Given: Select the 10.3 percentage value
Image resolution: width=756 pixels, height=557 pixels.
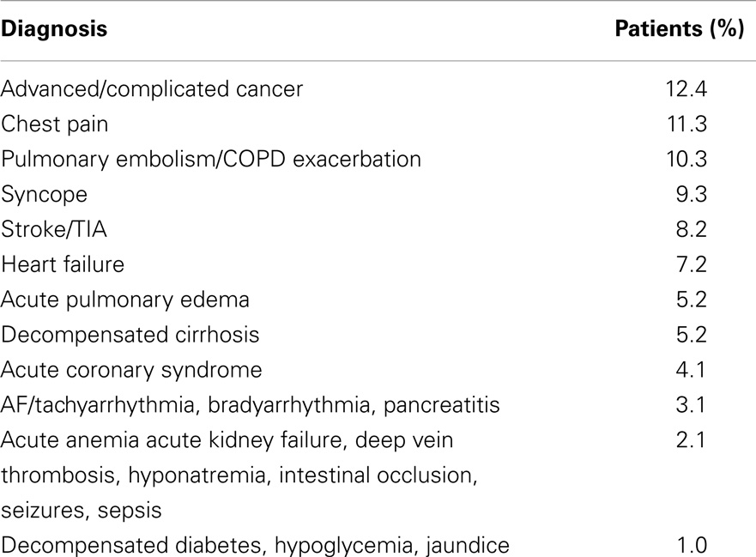Looking at the screenshot, I should click(x=686, y=160).
